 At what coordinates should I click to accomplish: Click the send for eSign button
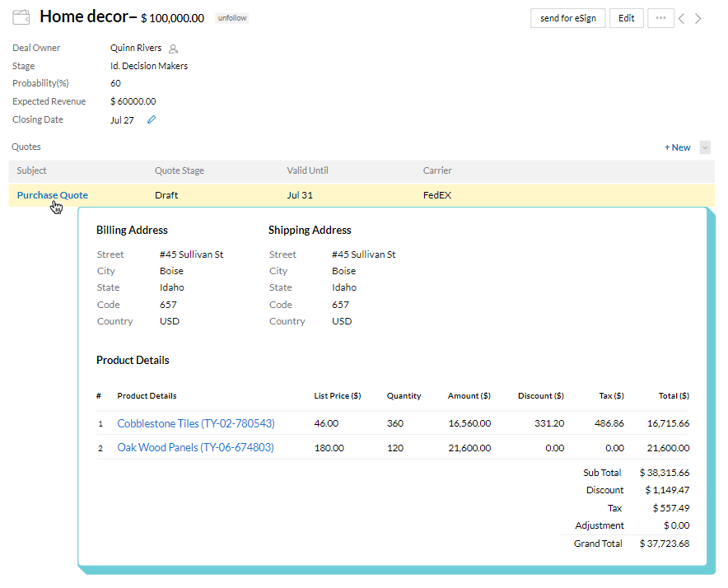567,17
